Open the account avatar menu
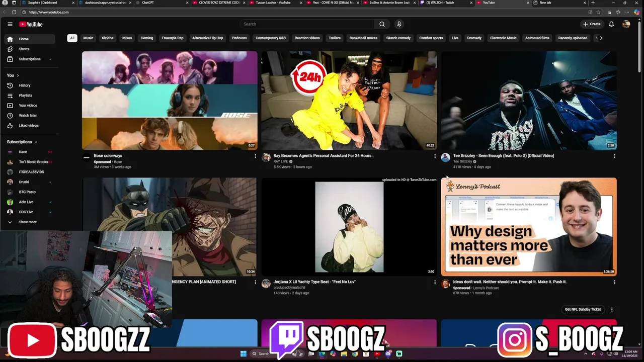The image size is (644, 362). click(x=626, y=24)
